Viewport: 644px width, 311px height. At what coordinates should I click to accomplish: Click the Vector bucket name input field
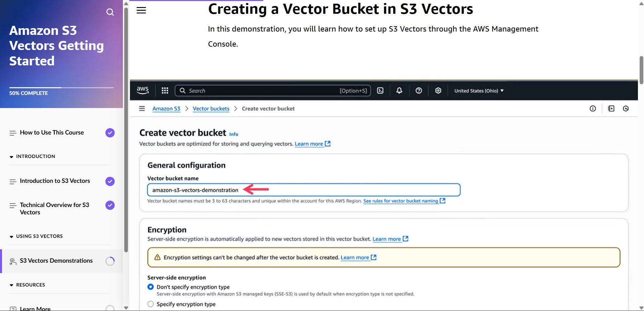pos(303,190)
